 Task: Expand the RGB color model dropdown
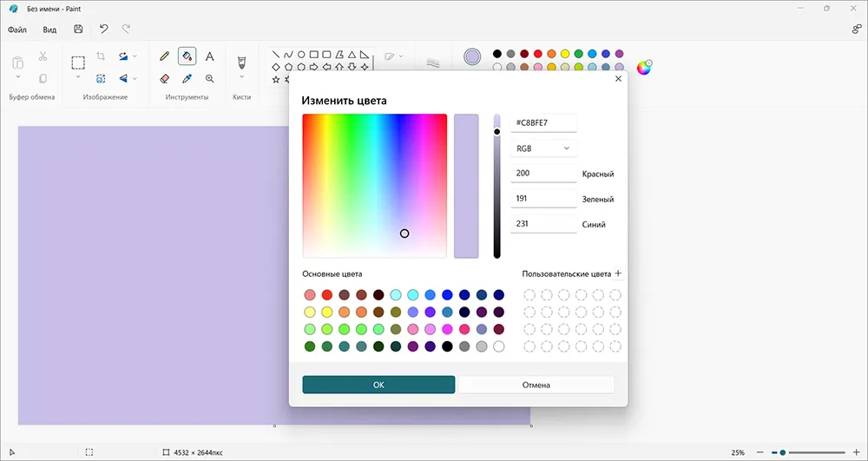[x=543, y=148]
